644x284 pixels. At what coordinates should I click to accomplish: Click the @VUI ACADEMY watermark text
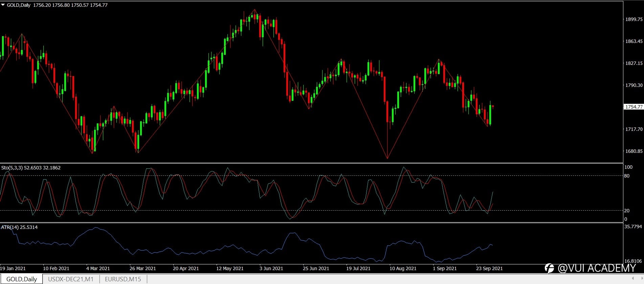pyautogui.click(x=597, y=268)
